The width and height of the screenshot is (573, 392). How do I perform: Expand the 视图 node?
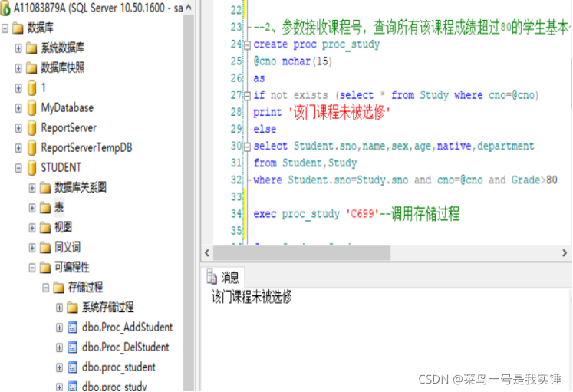coord(31,228)
